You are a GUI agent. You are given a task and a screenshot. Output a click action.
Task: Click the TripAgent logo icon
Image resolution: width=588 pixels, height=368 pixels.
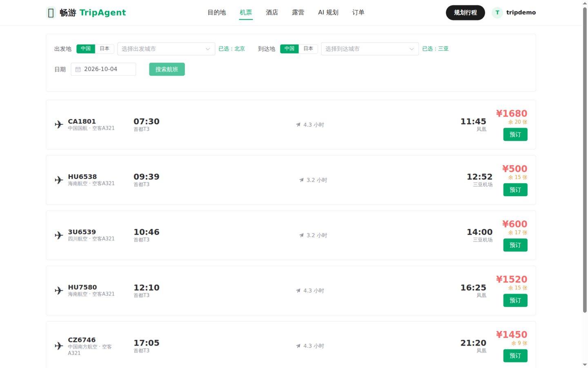pyautogui.click(x=51, y=13)
